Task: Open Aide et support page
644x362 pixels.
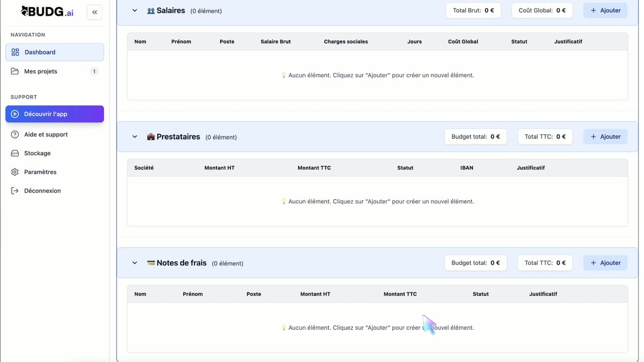Action: pos(46,135)
